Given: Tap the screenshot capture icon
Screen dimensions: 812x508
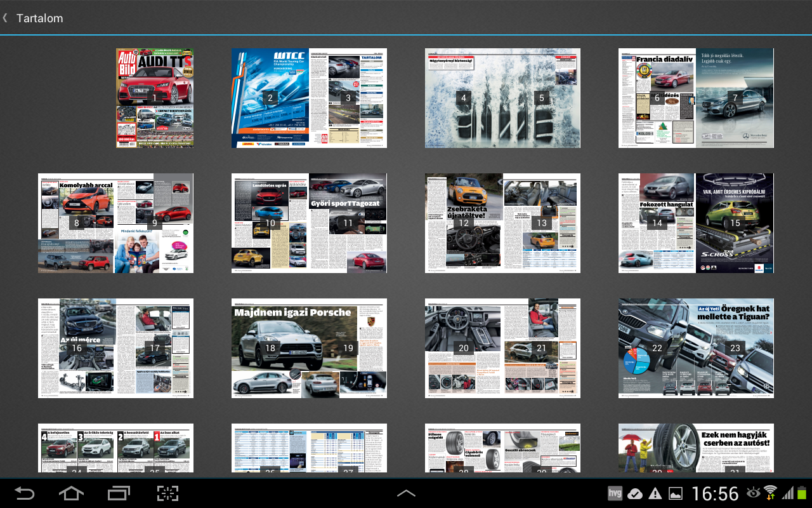Looking at the screenshot, I should point(168,493).
